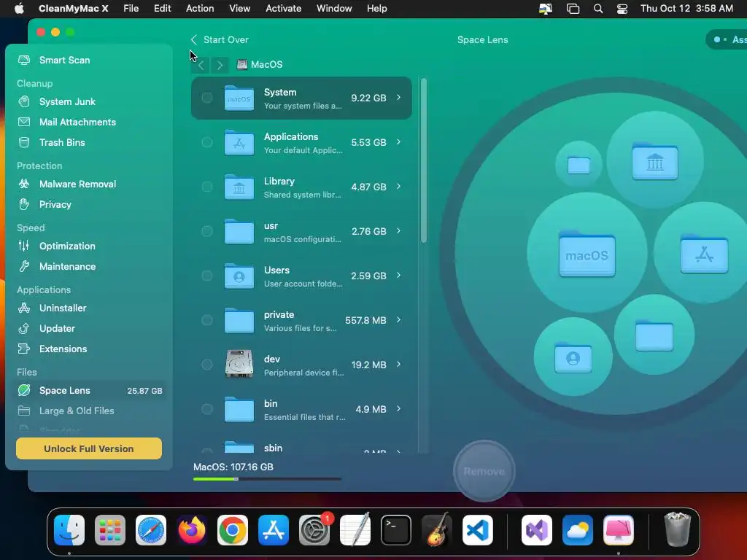Open the Privacy module
The image size is (747, 560).
point(55,204)
